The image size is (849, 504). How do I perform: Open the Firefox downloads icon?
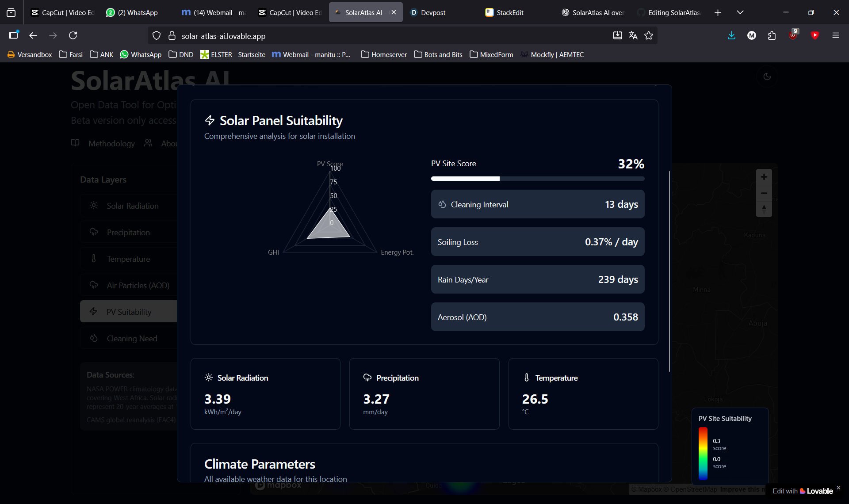pos(731,35)
